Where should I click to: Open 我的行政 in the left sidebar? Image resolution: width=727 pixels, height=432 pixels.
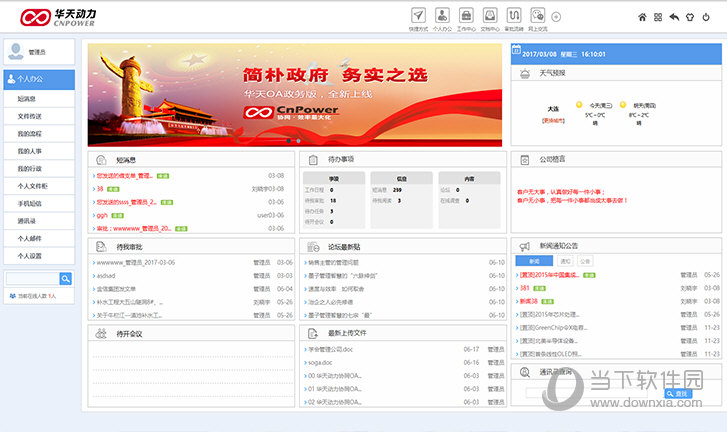[x=39, y=169]
